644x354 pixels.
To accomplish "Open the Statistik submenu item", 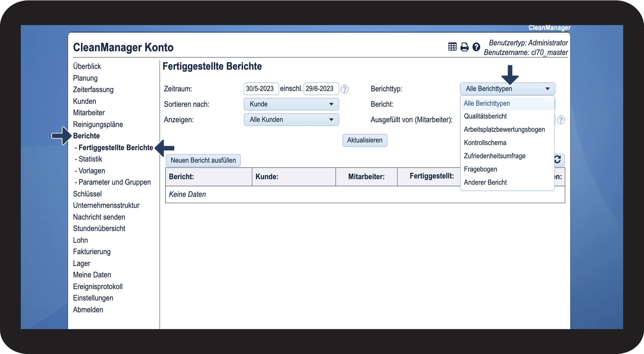I will [90, 159].
